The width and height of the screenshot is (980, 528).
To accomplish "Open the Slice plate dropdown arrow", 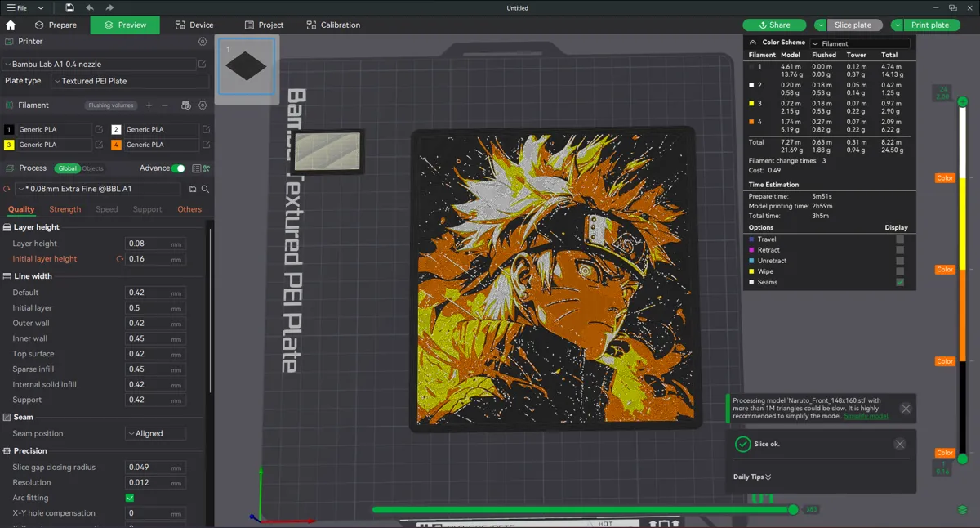I will point(821,25).
